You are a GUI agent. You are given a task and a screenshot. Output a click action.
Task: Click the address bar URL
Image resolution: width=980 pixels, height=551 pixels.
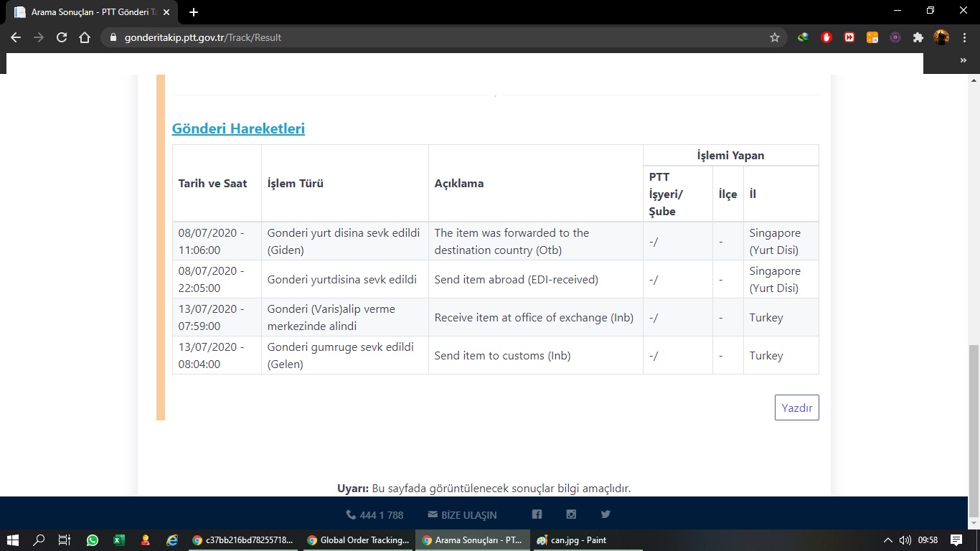pyautogui.click(x=203, y=37)
